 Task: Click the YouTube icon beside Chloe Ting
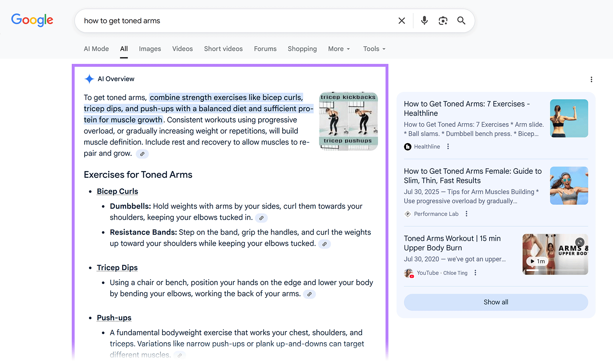(408, 273)
